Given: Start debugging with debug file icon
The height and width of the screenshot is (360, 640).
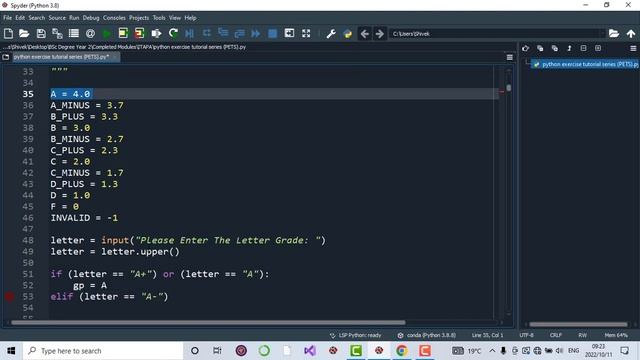Looking at the screenshot, I should (189, 33).
